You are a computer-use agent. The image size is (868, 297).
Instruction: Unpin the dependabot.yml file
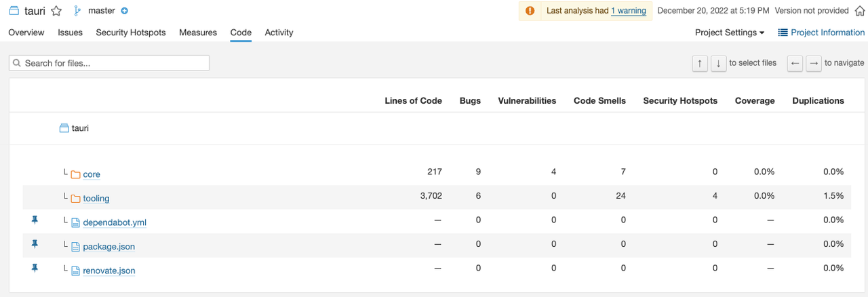point(35,220)
